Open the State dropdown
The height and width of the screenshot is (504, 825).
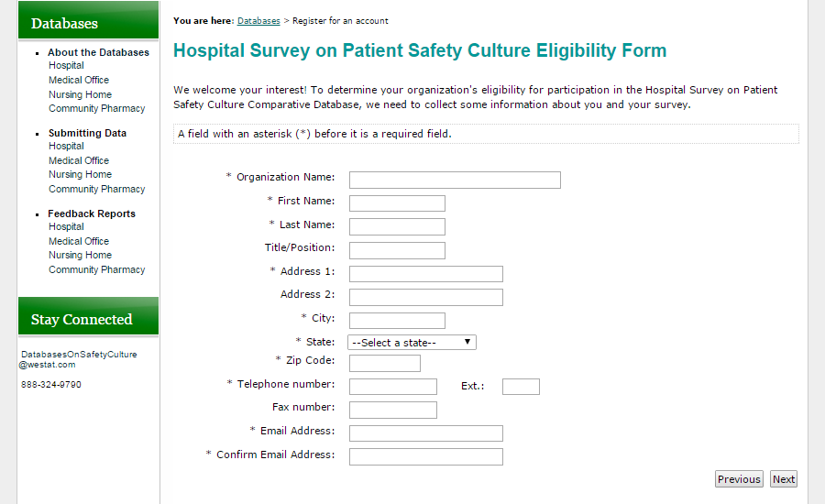(x=412, y=343)
